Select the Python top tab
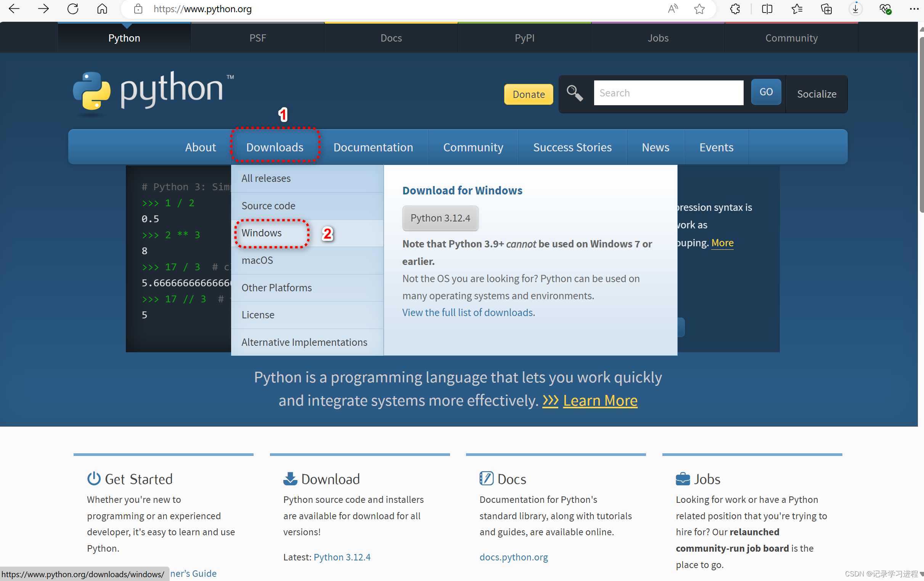 [124, 38]
